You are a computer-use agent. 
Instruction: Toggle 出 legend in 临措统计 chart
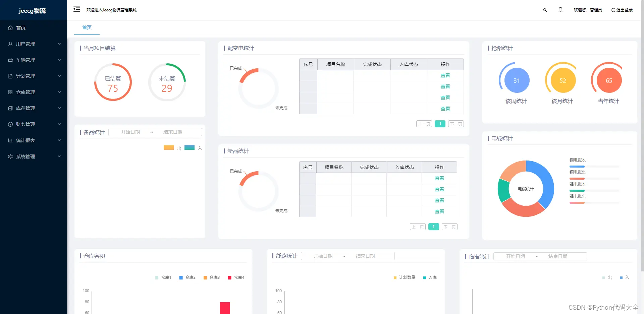[607, 278]
